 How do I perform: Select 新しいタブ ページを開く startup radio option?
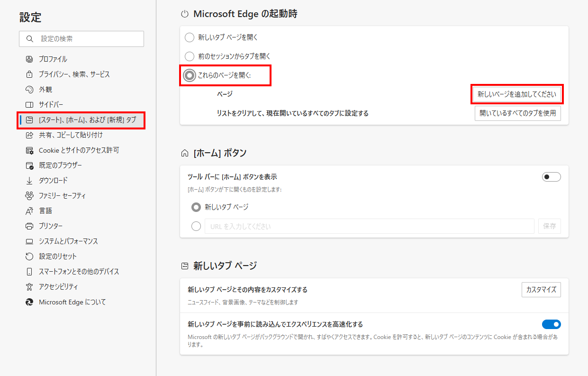tap(190, 37)
